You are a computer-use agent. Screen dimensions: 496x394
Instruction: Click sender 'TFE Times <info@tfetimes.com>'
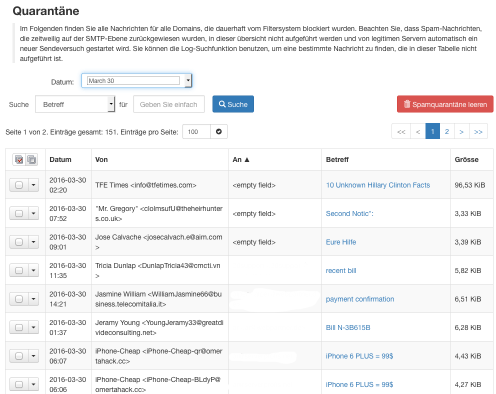tap(146, 185)
